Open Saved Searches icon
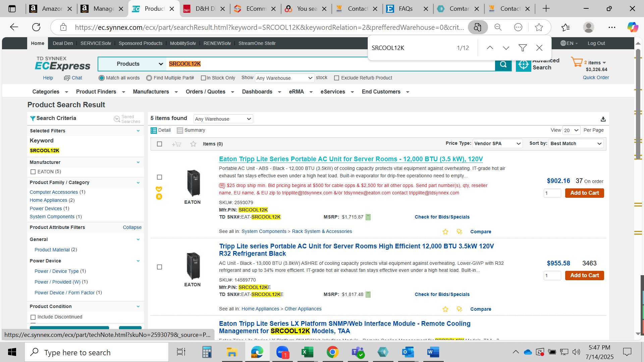The height and width of the screenshot is (362, 644). (117, 119)
